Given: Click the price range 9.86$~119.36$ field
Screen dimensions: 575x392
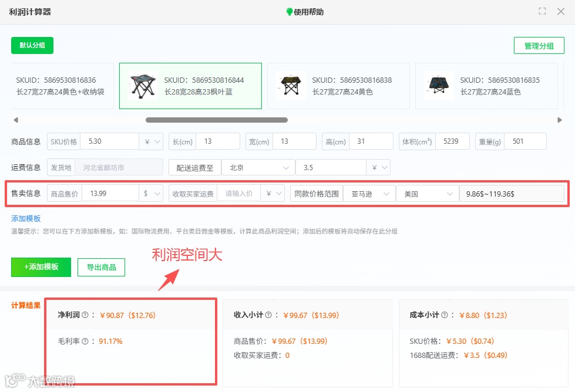Looking at the screenshot, I should pos(512,194).
